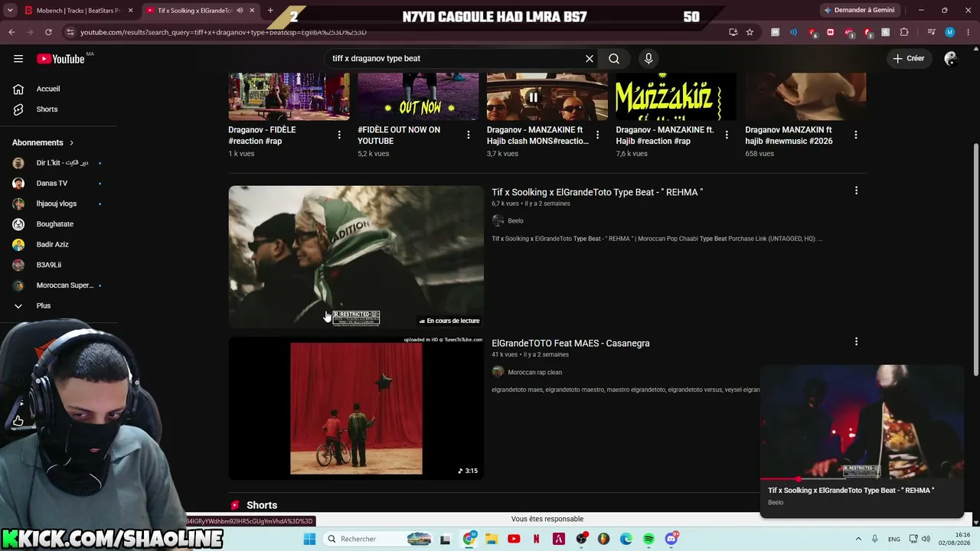Open options for the REHMA type beat result
The image size is (980, 551).
click(856, 191)
